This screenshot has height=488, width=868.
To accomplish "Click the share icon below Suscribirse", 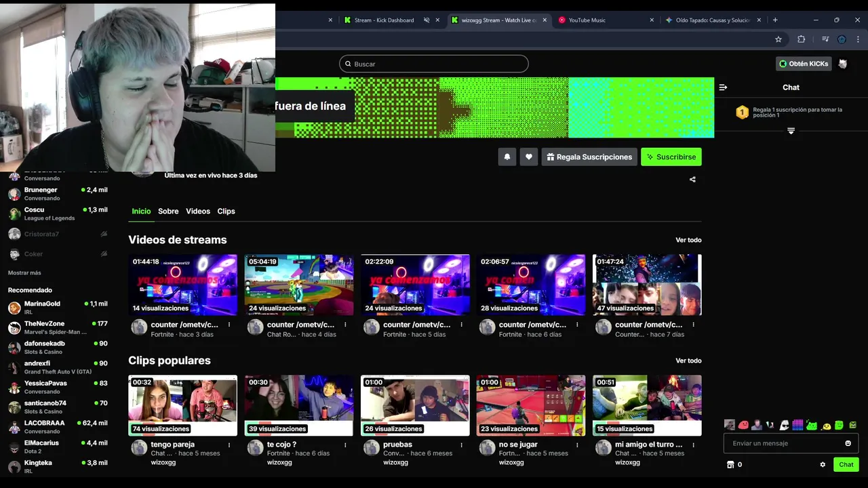I will [x=692, y=180].
